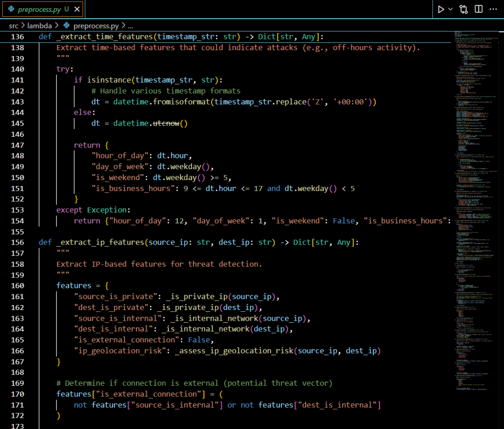
Task: Click line number 160 in the gutter
Action: [17, 286]
